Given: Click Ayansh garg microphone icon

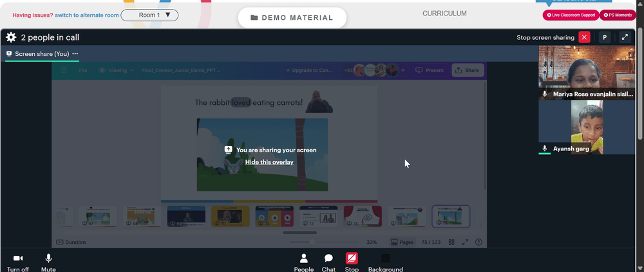Looking at the screenshot, I should pos(545,148).
